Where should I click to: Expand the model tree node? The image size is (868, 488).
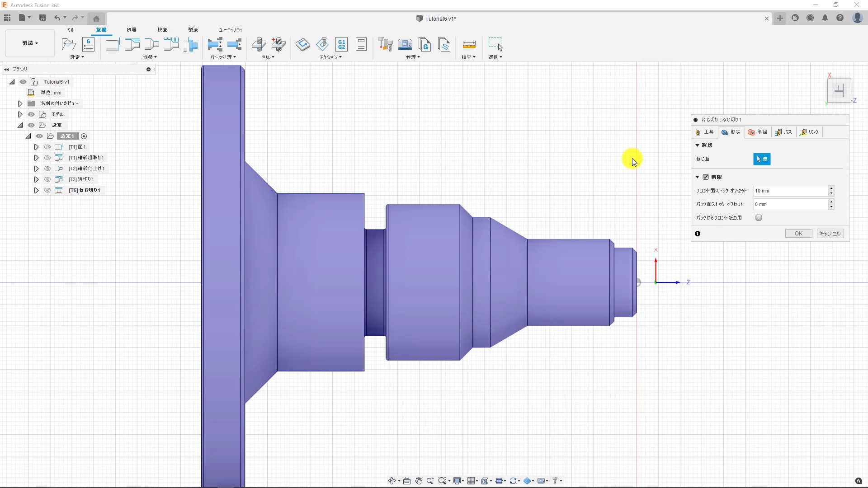[20, 114]
